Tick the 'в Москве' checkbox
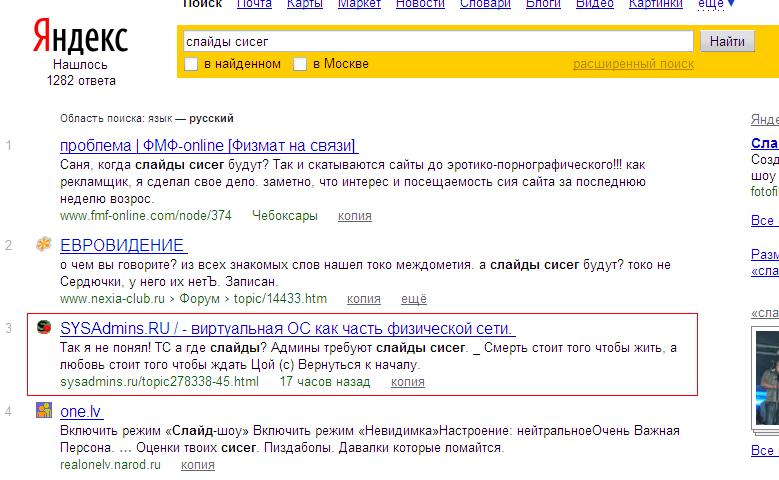 pos(300,65)
